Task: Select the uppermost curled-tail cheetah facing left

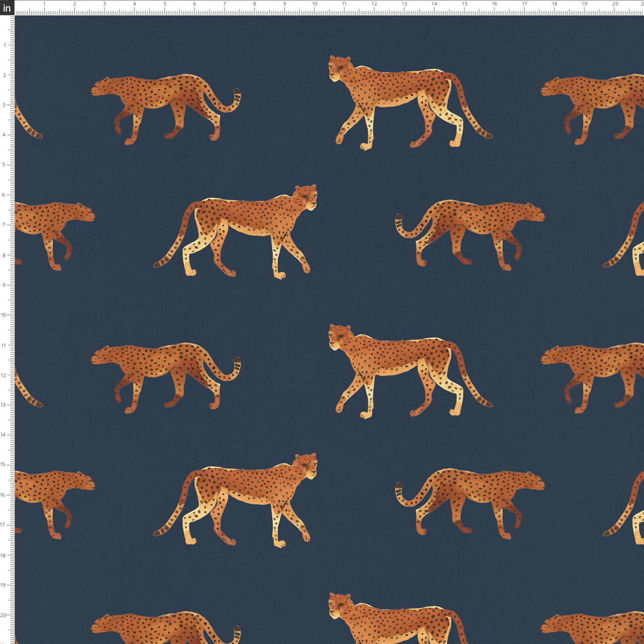Action: point(165,109)
